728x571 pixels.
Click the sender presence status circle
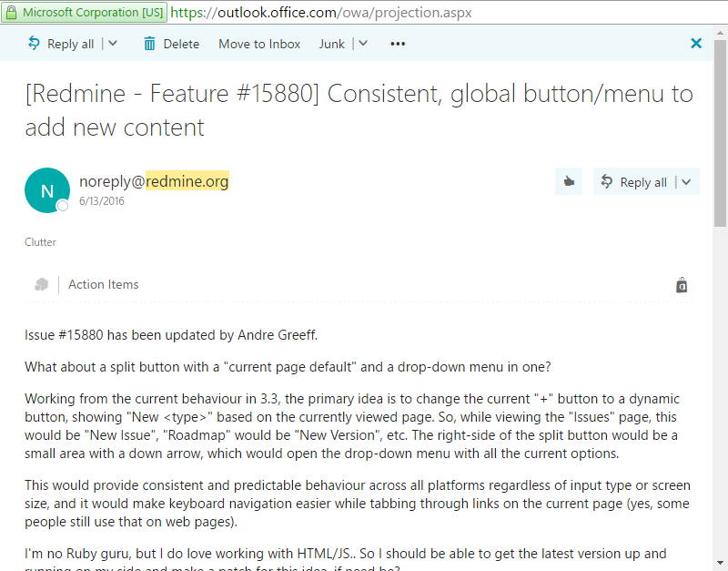63,205
